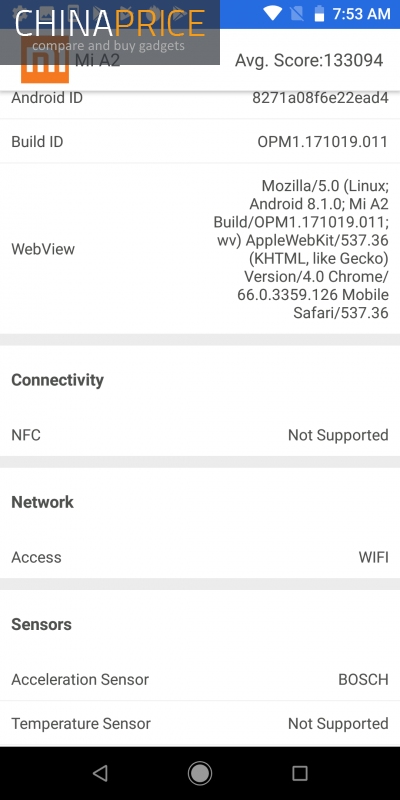
Task: Tap the WebView user agent text
Action: point(301,249)
